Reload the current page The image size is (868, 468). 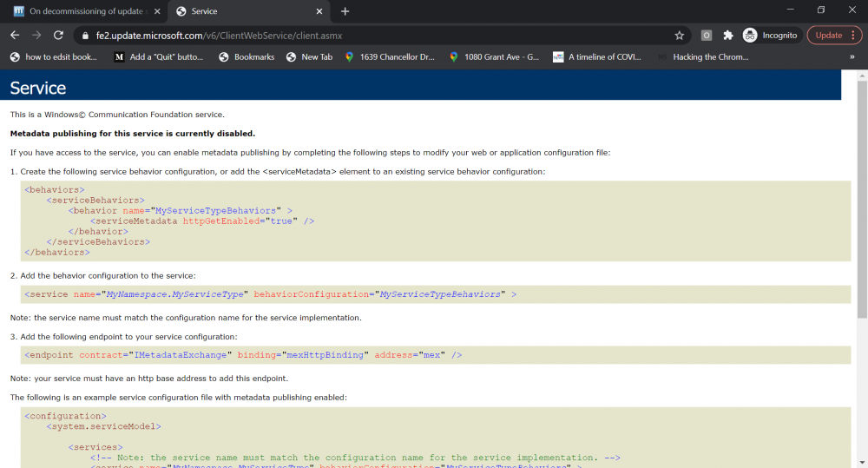(58, 36)
